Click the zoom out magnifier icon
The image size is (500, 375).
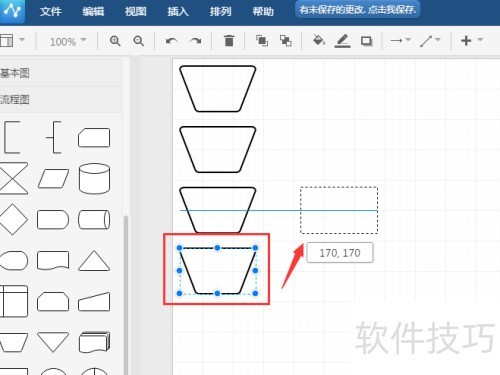coord(139,41)
